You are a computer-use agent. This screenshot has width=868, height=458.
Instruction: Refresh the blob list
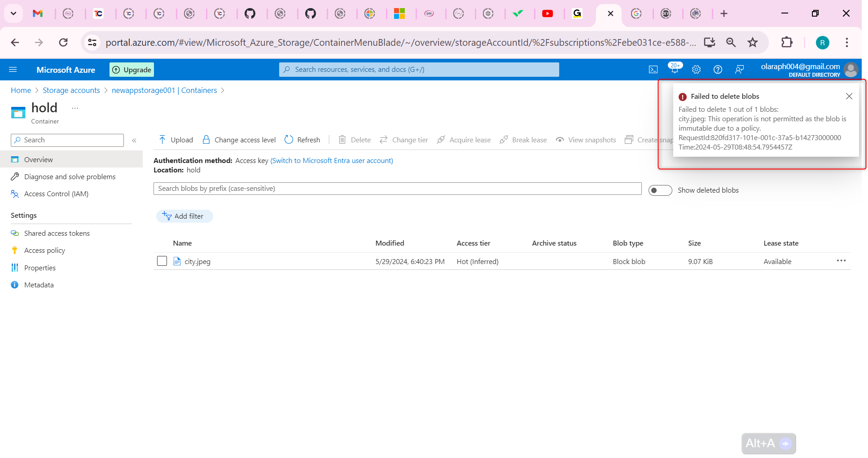pos(302,140)
